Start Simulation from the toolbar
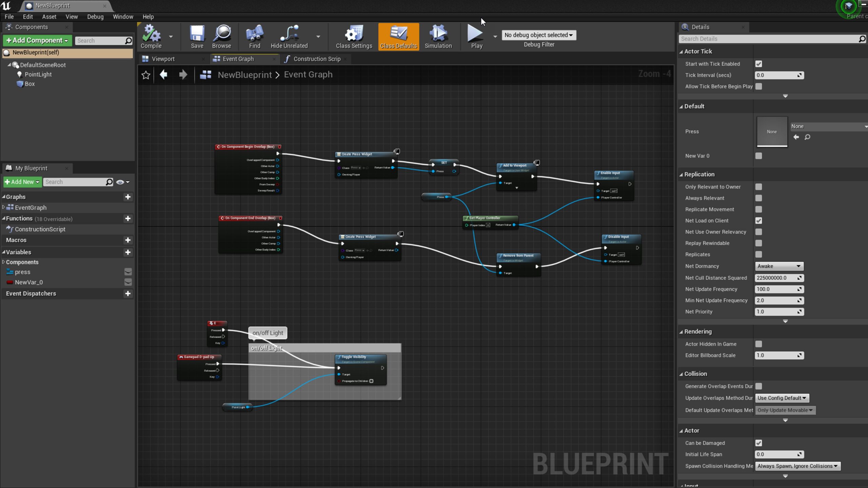Screen dimensions: 868x488 (x=438, y=36)
